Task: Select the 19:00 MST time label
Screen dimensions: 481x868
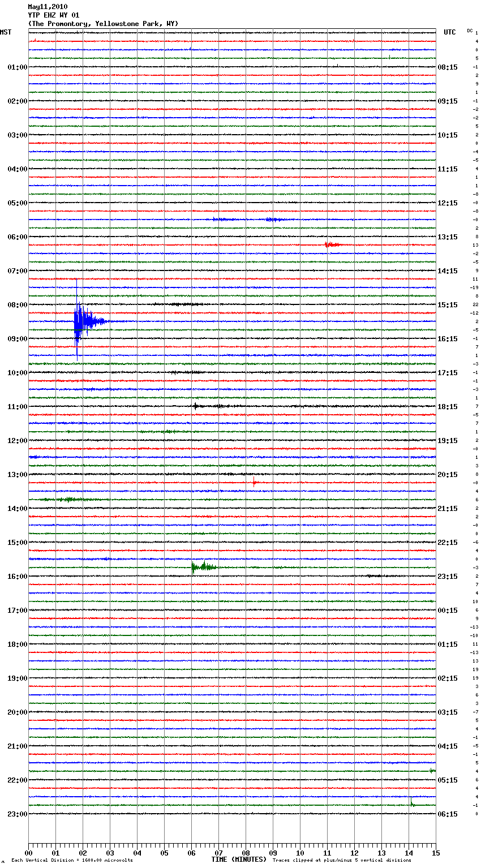Action: [x=17, y=678]
